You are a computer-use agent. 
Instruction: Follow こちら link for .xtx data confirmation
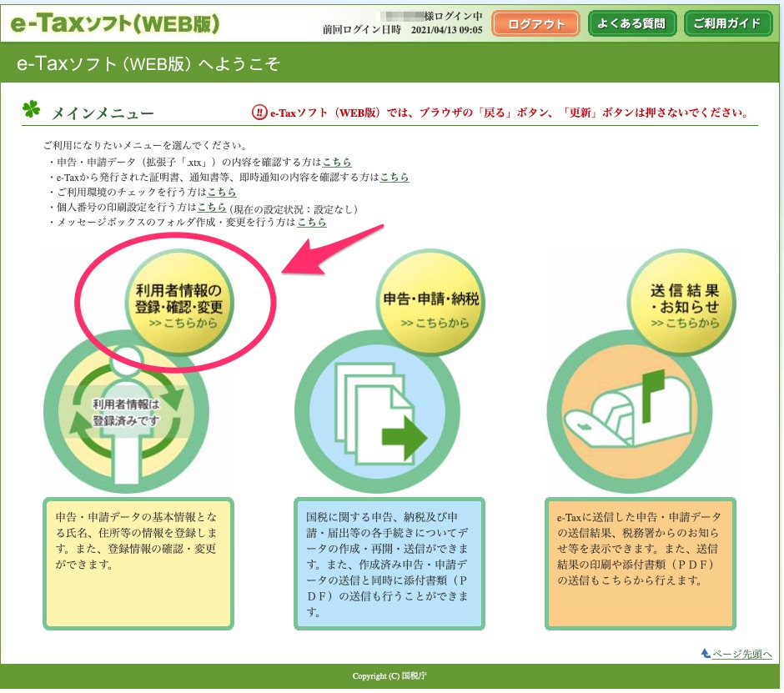(x=336, y=162)
